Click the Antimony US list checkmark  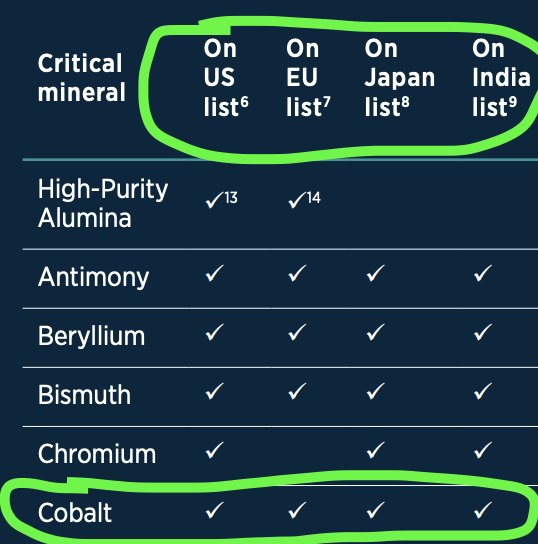point(214,273)
